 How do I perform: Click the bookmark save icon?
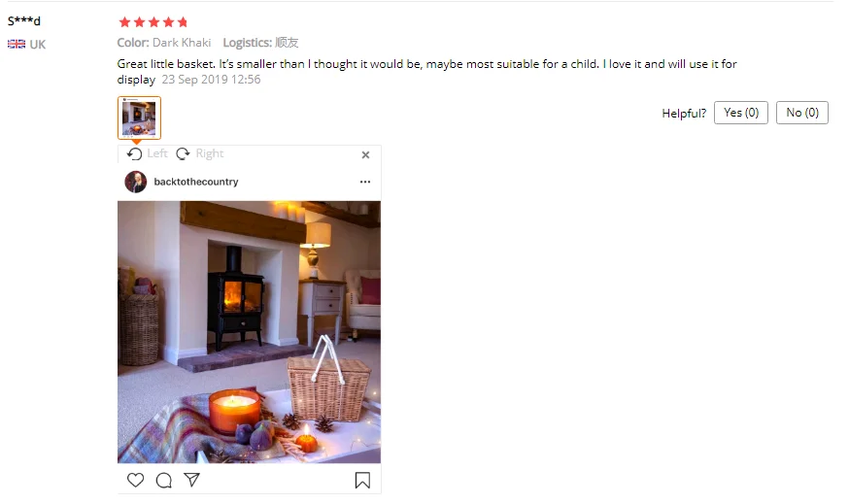coord(362,480)
